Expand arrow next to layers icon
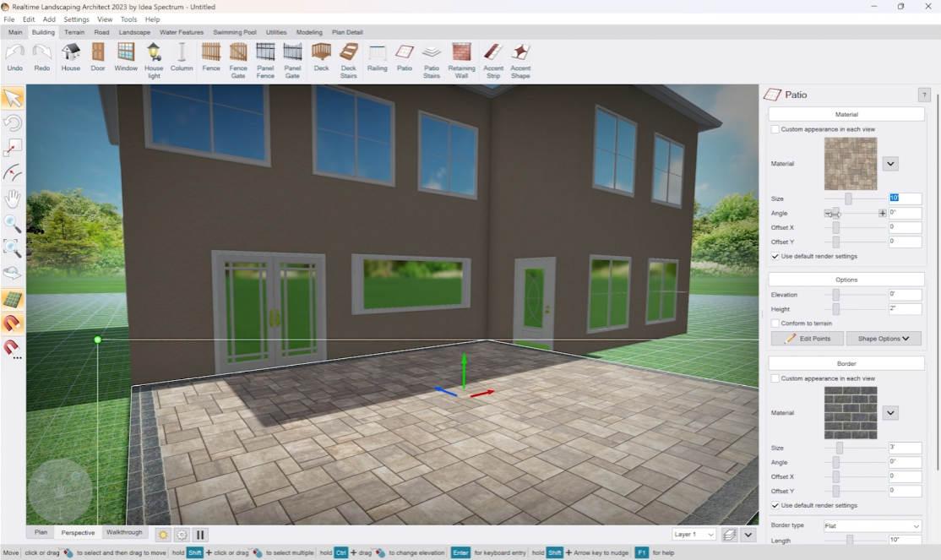Screen dimensions: 941x560 tap(748, 534)
